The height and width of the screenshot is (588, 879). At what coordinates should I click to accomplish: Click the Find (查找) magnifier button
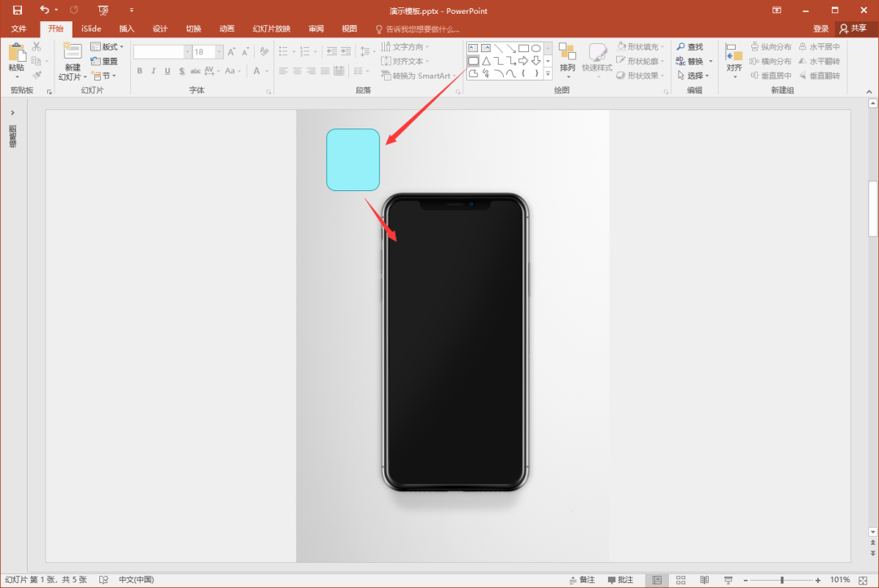pos(689,46)
